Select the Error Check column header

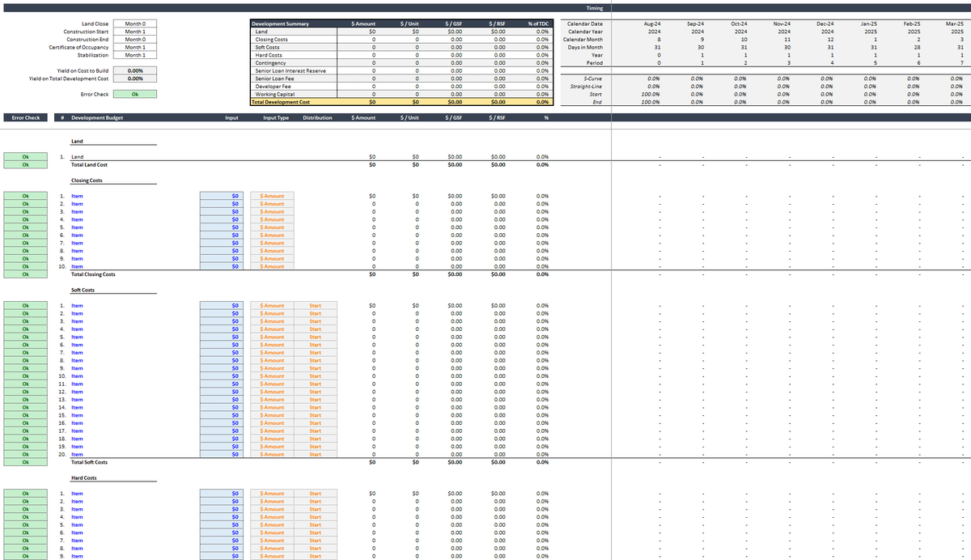tap(25, 118)
